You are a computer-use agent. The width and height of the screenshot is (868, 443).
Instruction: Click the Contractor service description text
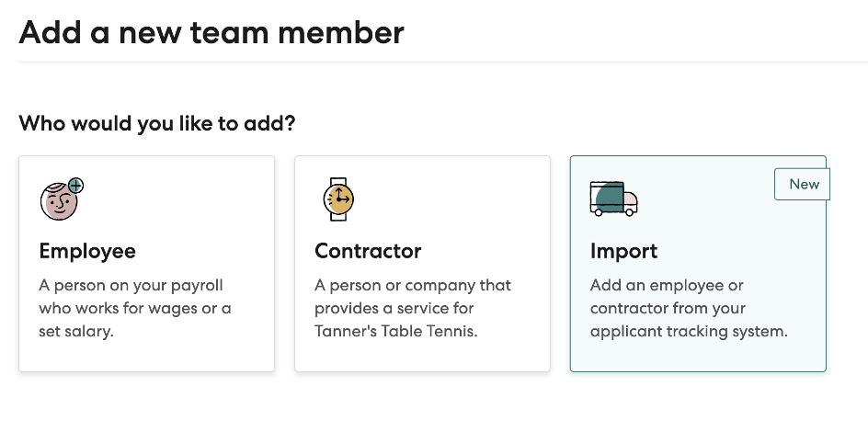coord(413,308)
